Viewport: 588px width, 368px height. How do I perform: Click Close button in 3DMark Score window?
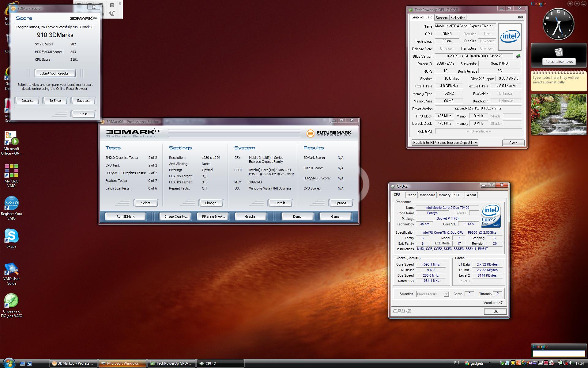(84, 114)
